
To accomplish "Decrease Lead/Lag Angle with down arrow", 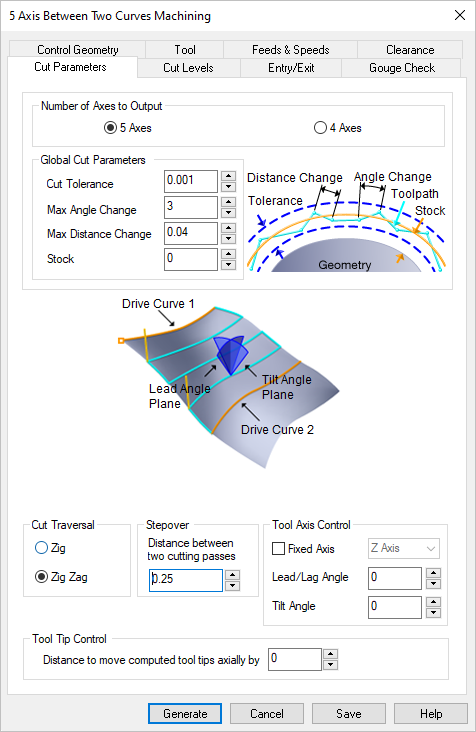I will coord(434,584).
